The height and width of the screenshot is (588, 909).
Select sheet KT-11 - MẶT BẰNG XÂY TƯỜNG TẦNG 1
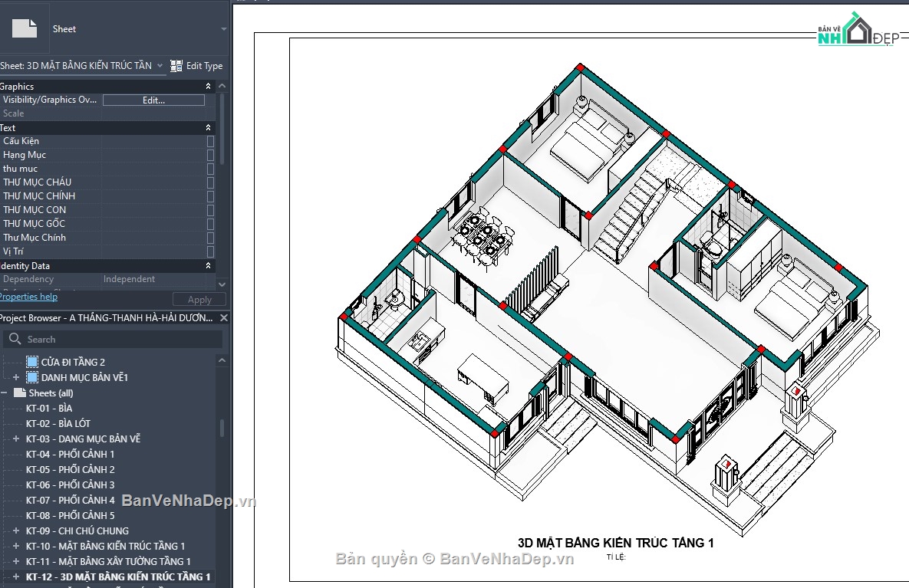108,561
